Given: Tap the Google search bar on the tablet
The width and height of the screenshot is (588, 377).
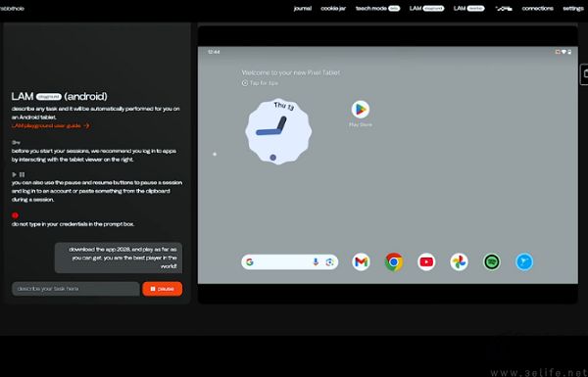Looking at the screenshot, I should click(x=289, y=262).
